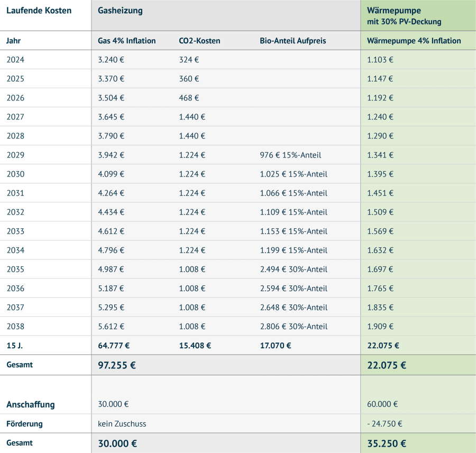Screen dimensions: 476x453
Task: Select the 17.070 € bio surcharge sum
Action: [276, 346]
